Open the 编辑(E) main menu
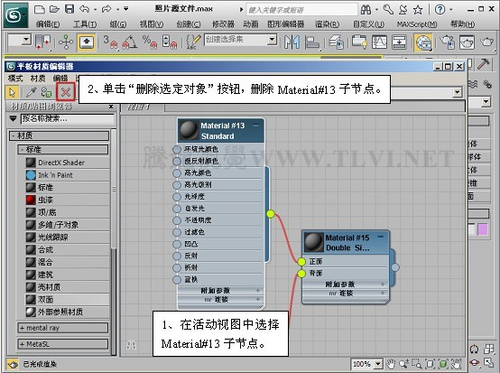Image resolution: width=500 pixels, height=373 pixels. click(x=48, y=24)
